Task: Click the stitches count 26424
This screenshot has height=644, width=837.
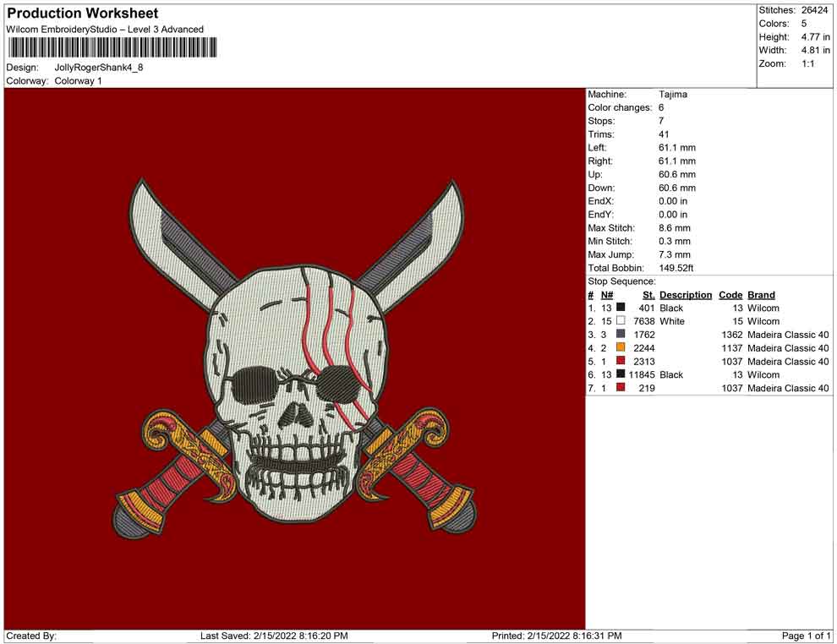Action: pos(814,10)
